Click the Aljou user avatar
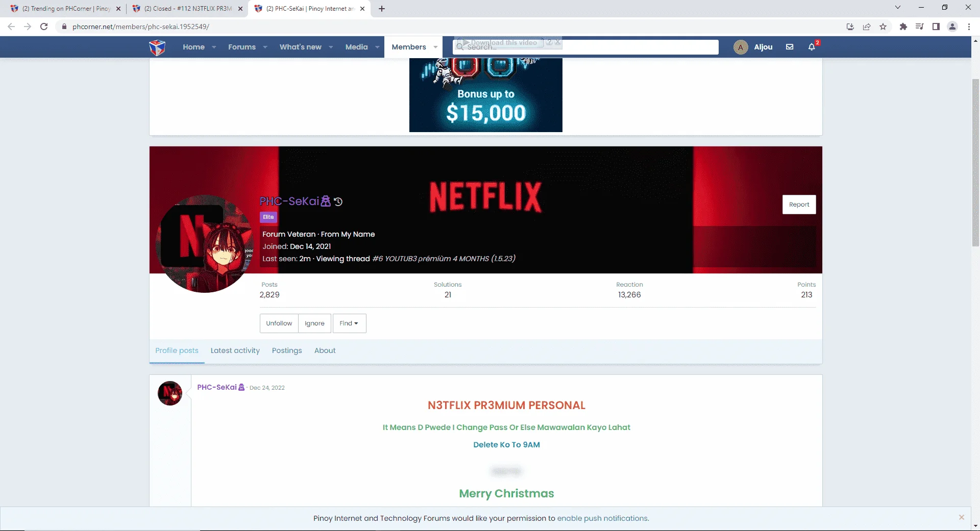 [x=741, y=47]
